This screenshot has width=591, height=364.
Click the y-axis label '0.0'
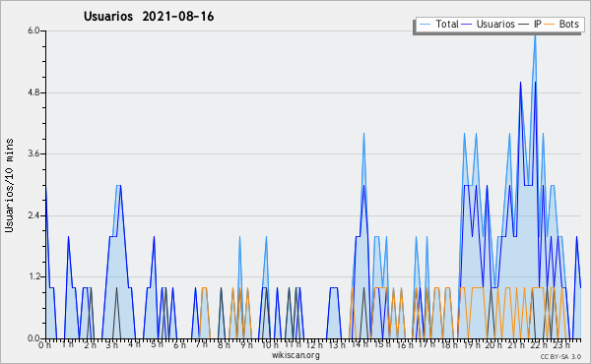pyautogui.click(x=33, y=338)
